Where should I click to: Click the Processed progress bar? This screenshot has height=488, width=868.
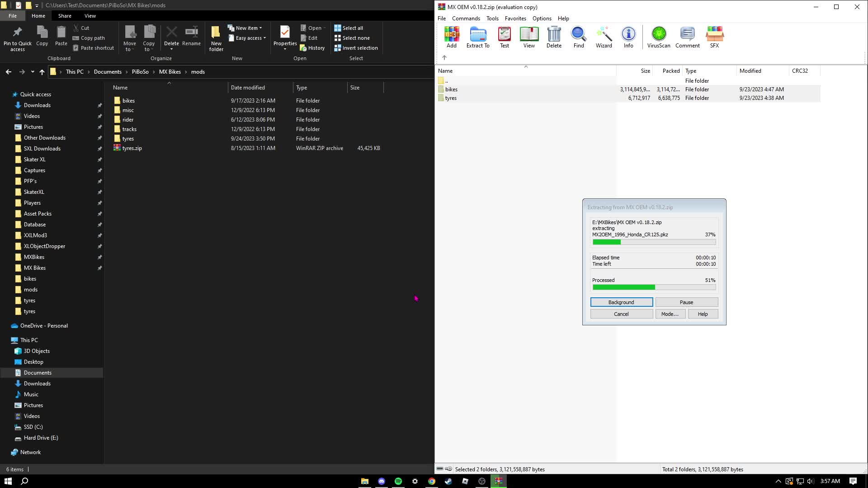[654, 287]
